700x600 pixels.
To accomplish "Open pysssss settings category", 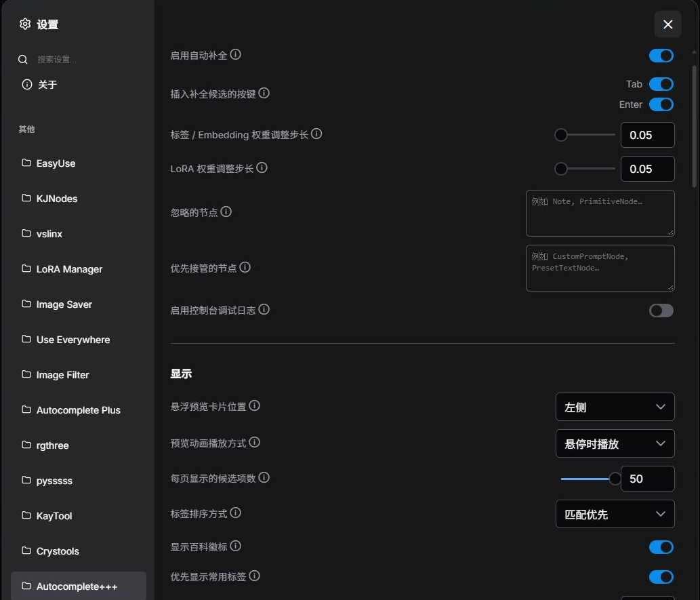I will [79, 481].
